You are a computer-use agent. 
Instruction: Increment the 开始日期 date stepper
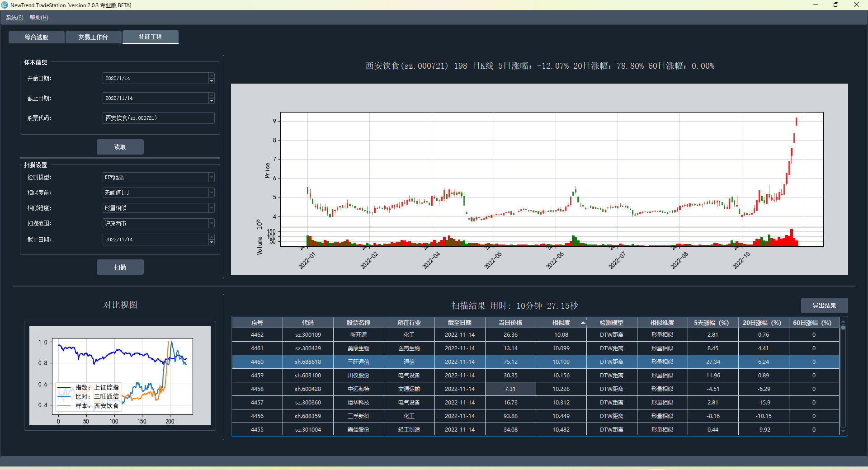[x=211, y=75]
